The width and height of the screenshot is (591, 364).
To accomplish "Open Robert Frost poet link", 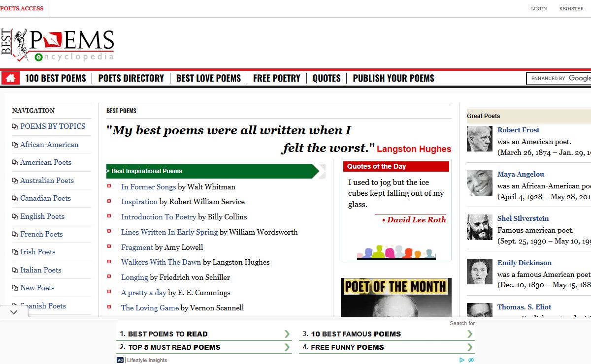I will click(518, 130).
